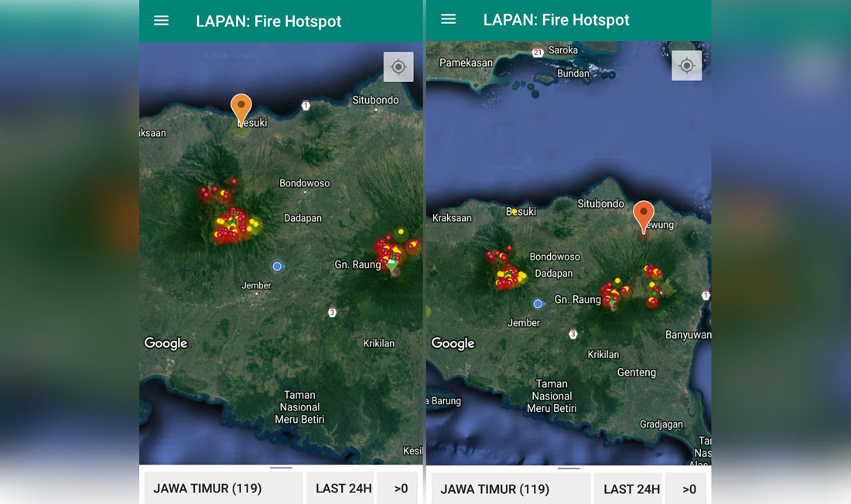Viewport: 851px width, 504px height.
Task: Click Taman Nasional Meru Betiri label, right map
Action: (552, 396)
